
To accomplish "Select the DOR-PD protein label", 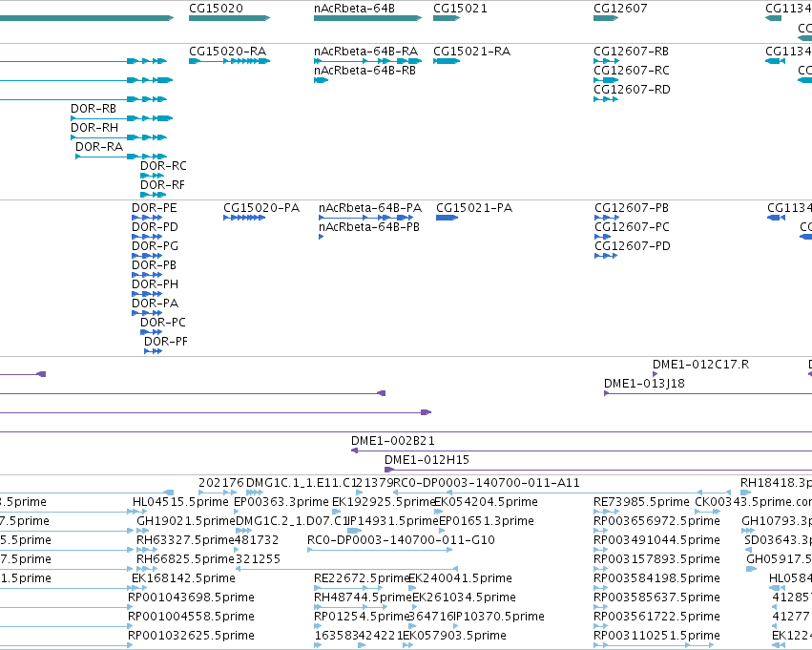I will pos(155,227).
